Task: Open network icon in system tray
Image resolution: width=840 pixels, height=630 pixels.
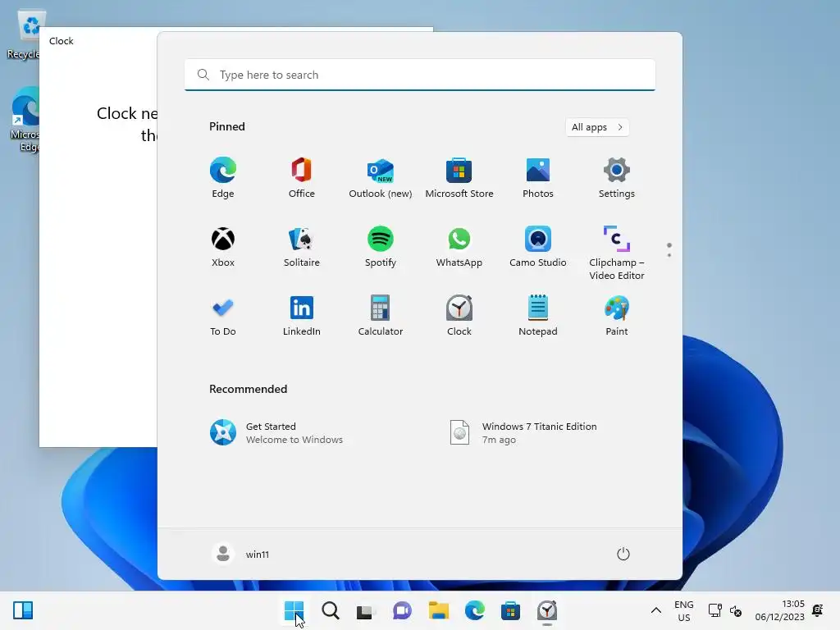Action: pos(714,610)
